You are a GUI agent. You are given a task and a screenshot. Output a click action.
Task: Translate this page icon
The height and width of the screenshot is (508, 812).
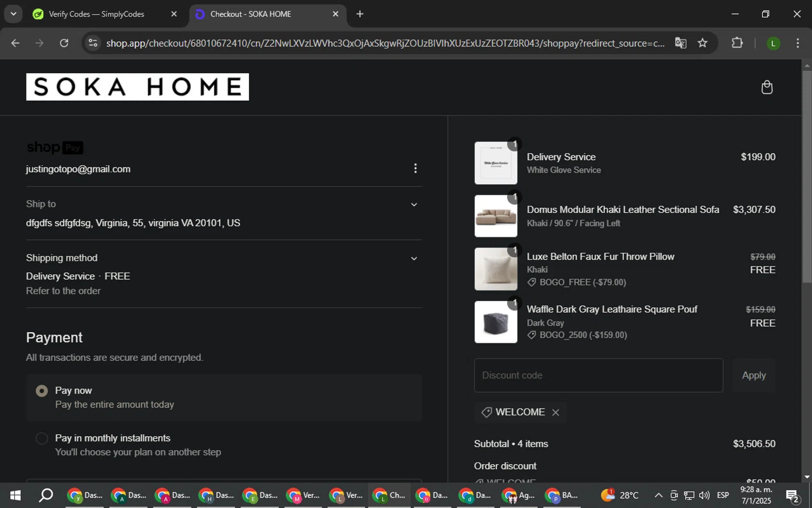click(x=680, y=43)
